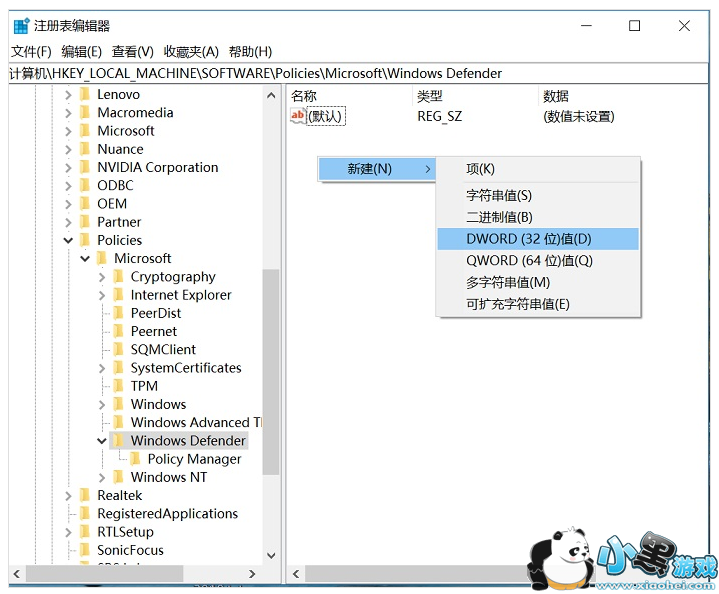Select the Windows tree item under Microsoft

[x=158, y=404]
